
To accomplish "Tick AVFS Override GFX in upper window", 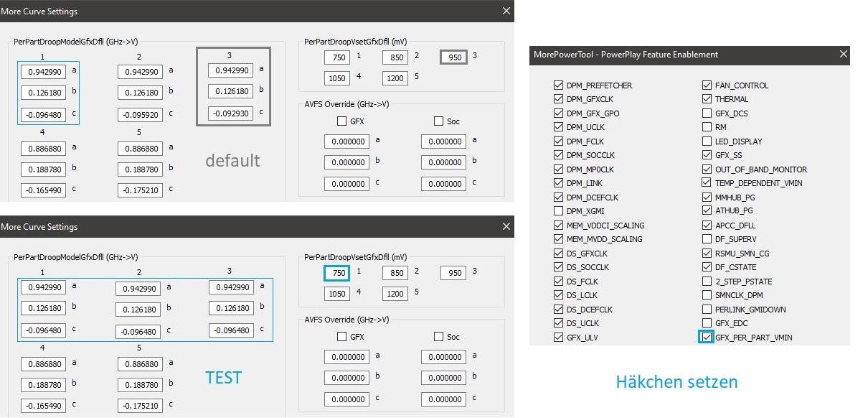I will tap(342, 121).
